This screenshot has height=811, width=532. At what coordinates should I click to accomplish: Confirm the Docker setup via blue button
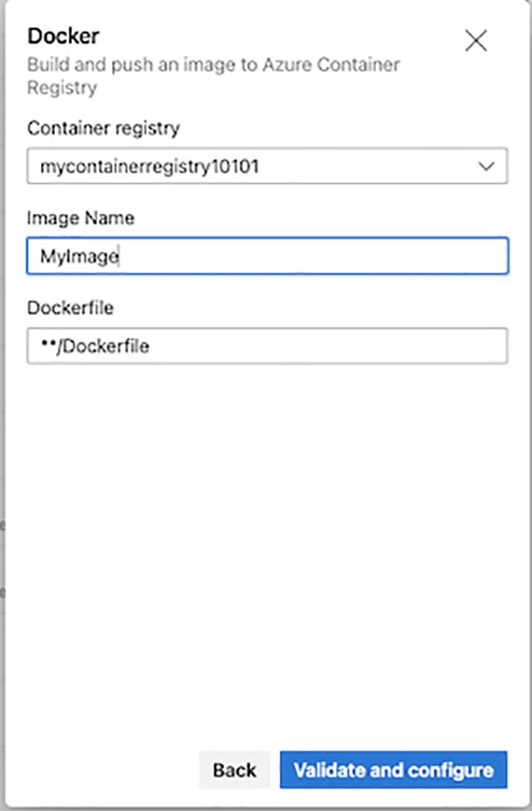point(394,770)
